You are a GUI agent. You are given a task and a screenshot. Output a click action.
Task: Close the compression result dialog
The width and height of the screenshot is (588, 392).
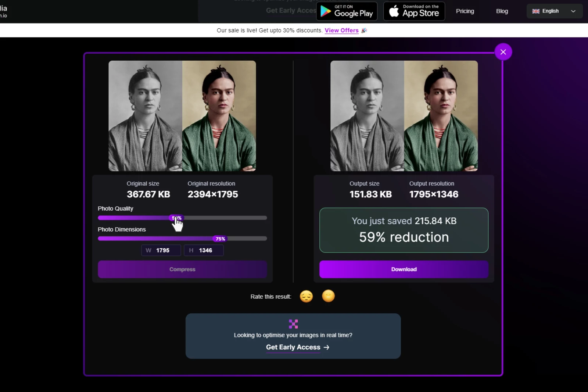(503, 51)
